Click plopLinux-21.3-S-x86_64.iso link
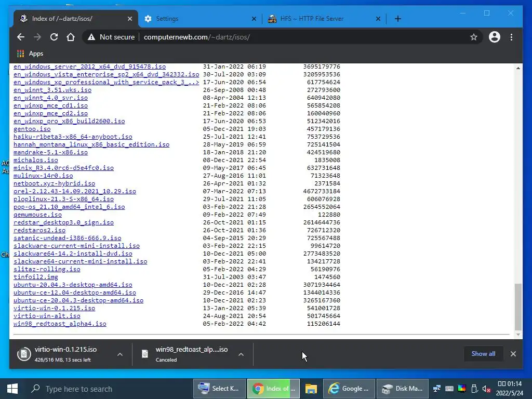 [x=63, y=199]
